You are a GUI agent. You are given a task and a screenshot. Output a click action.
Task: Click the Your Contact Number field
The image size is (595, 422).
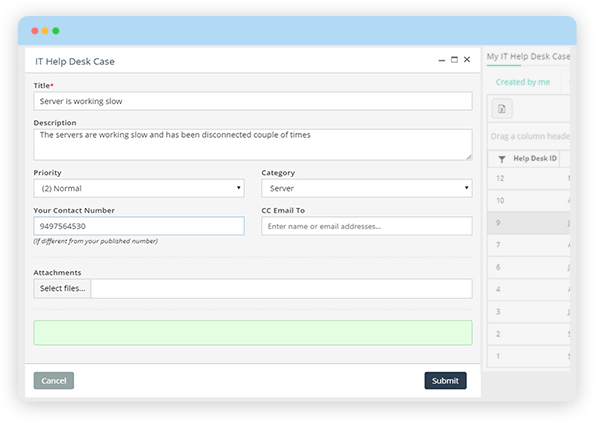139,226
